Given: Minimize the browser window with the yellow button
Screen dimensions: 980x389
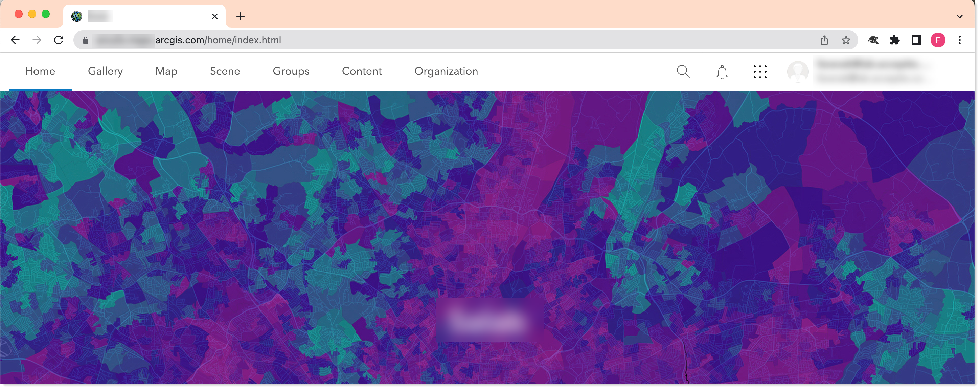Looking at the screenshot, I should pos(32,14).
